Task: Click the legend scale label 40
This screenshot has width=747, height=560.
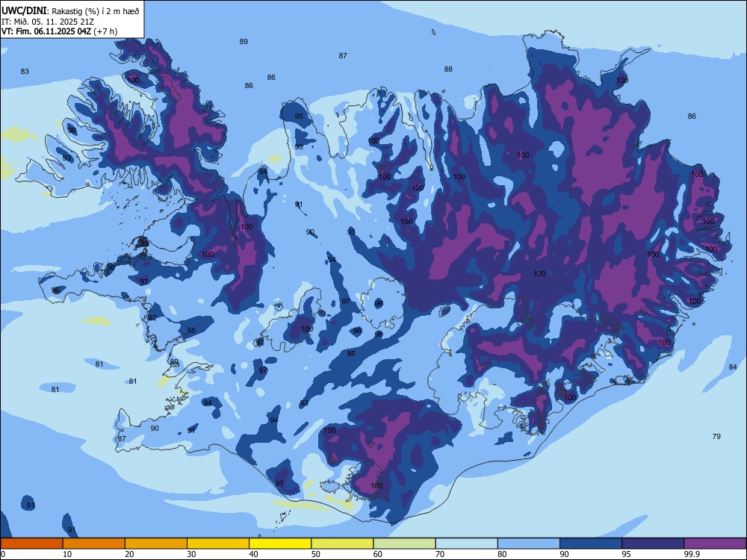Action: (253, 554)
